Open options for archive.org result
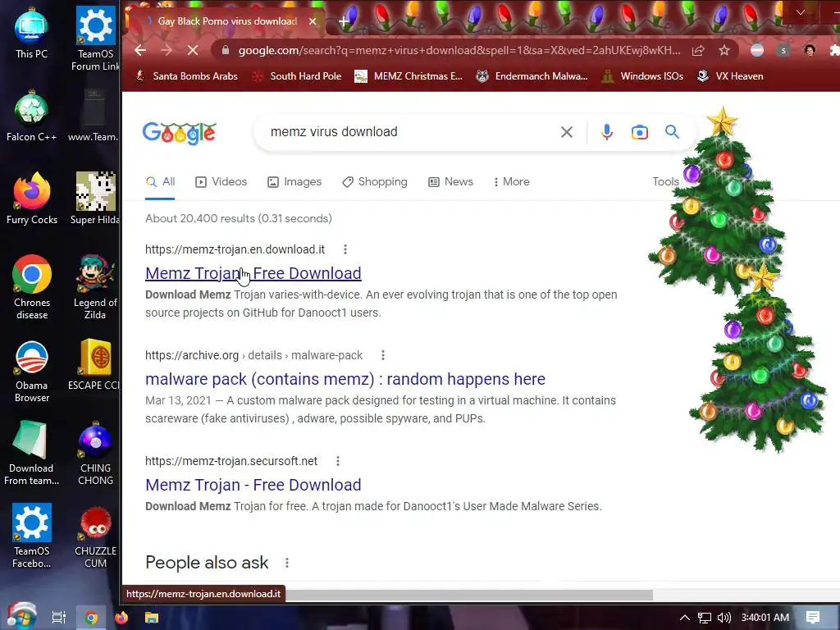 [x=382, y=355]
